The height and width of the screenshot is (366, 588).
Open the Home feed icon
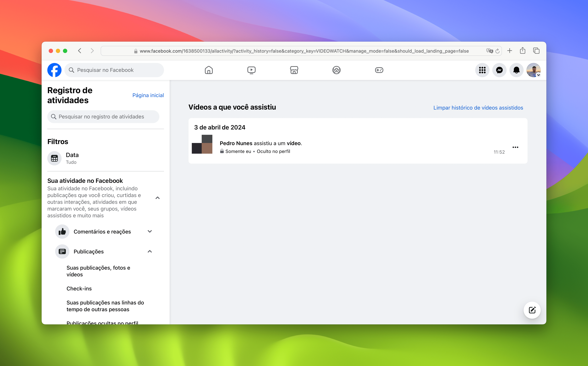click(209, 70)
